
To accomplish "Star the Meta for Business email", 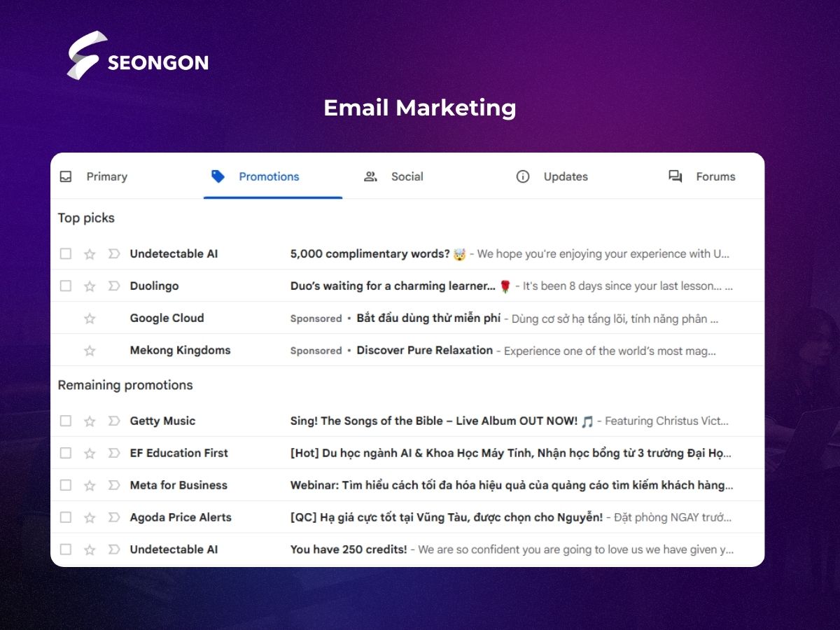I will click(90, 485).
